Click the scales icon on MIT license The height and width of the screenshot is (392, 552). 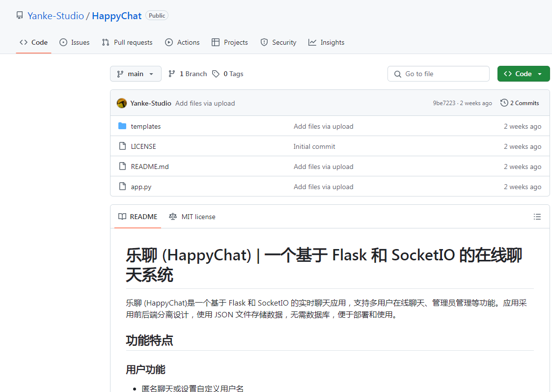[x=173, y=216]
